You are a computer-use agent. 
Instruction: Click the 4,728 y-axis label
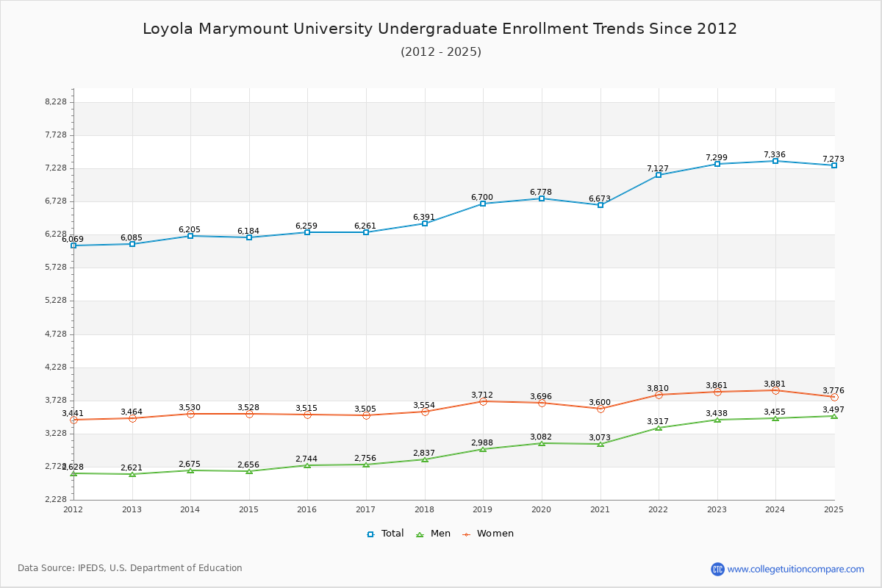pos(56,334)
